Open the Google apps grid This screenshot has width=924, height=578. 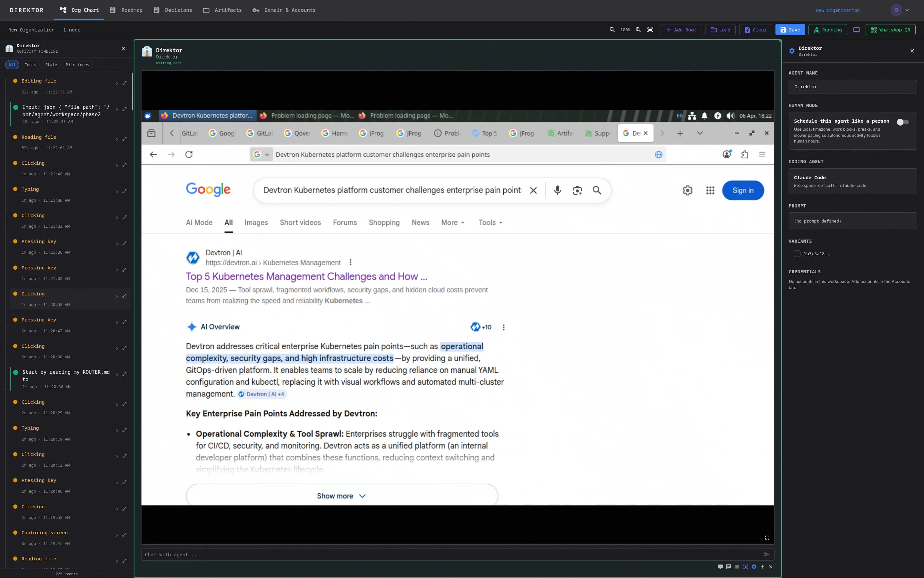click(x=710, y=190)
